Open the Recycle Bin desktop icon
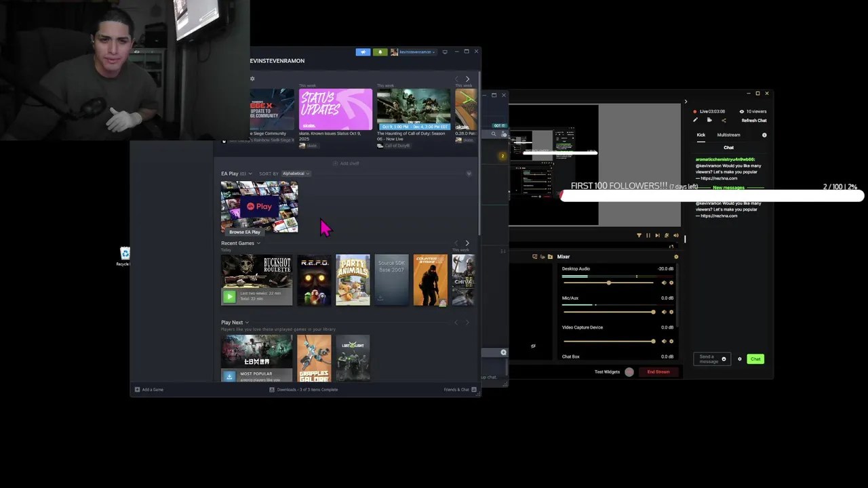Screen dimensions: 868x488 click(x=125, y=256)
